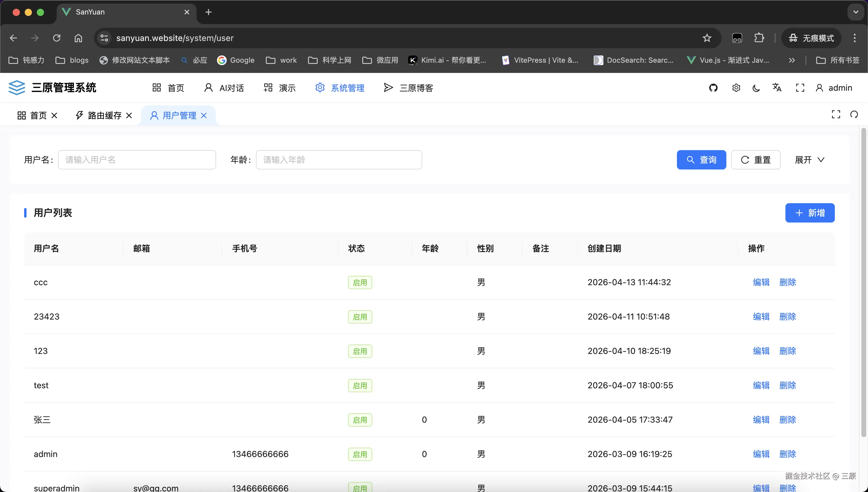The image size is (868, 492).
Task: Bookmark page with star icon
Action: pos(706,38)
